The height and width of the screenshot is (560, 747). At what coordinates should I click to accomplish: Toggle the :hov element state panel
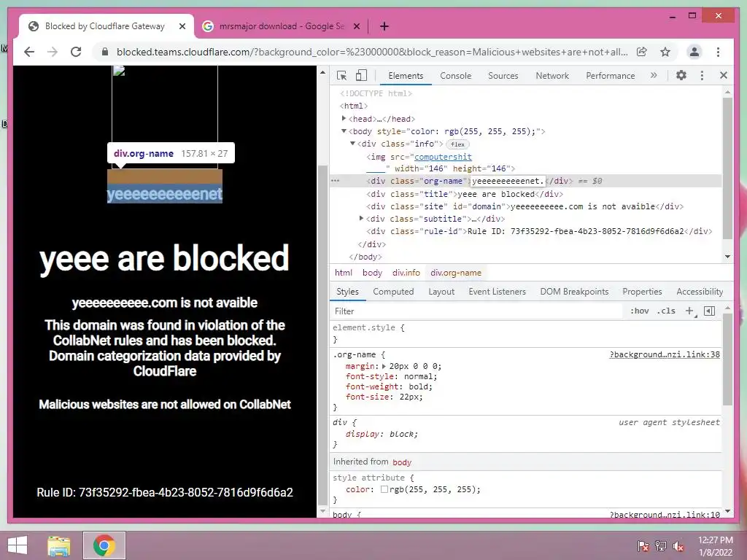639,311
